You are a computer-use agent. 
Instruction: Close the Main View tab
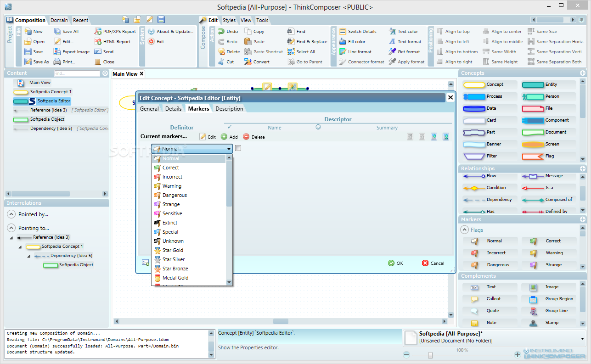click(x=142, y=74)
